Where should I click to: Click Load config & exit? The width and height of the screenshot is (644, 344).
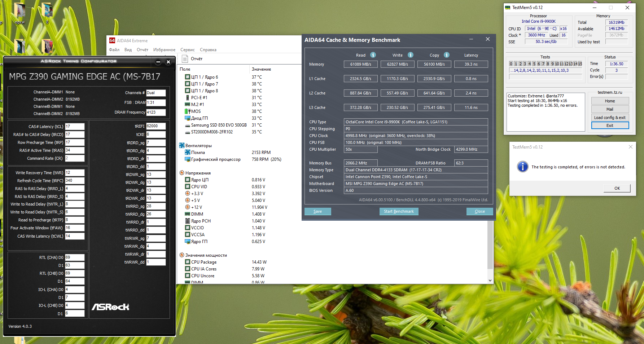click(610, 118)
